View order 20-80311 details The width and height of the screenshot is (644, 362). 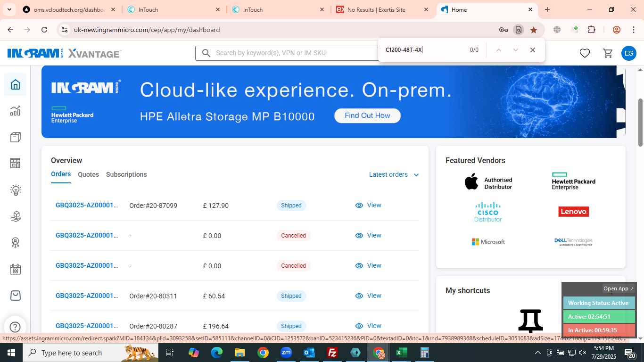[x=368, y=296]
